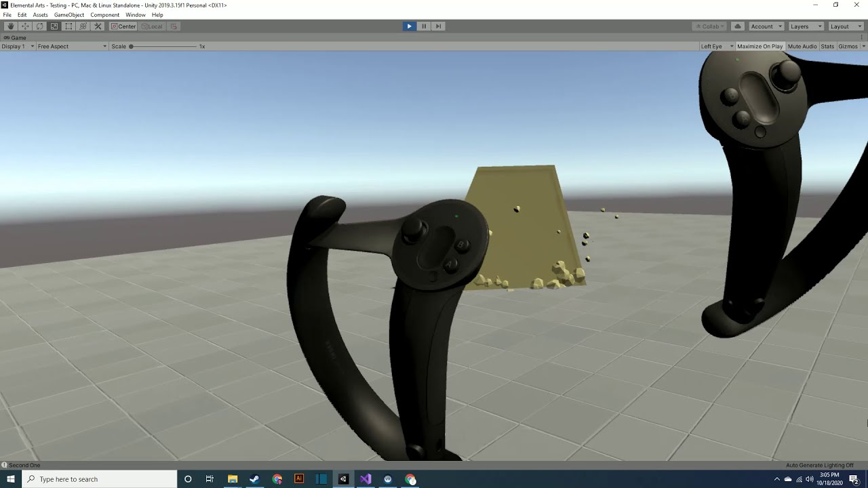
Task: Toggle Mute Audio
Action: (802, 46)
